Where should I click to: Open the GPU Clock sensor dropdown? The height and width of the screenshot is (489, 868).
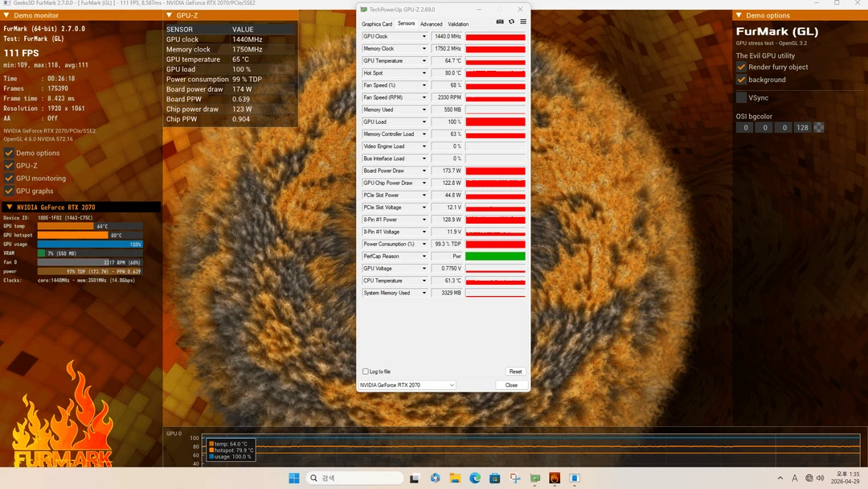424,36
